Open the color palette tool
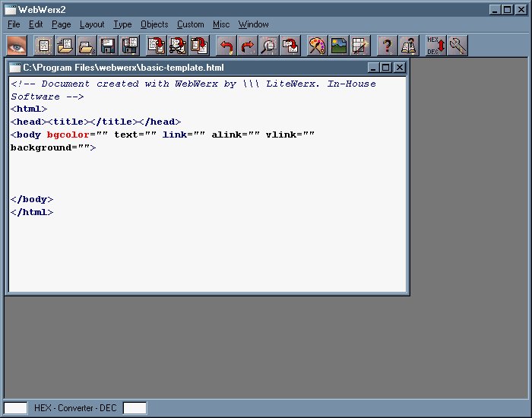This screenshot has height=418, width=532. pos(317,45)
